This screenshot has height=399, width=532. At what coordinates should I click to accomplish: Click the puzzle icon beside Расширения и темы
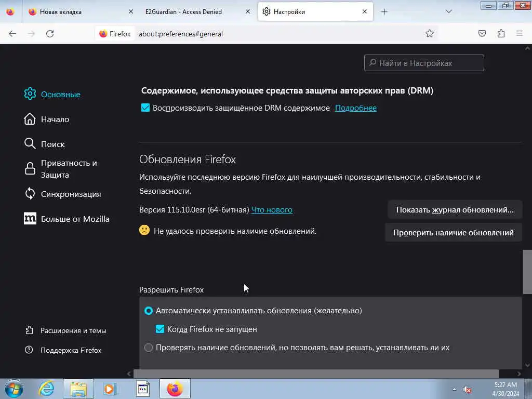click(29, 330)
